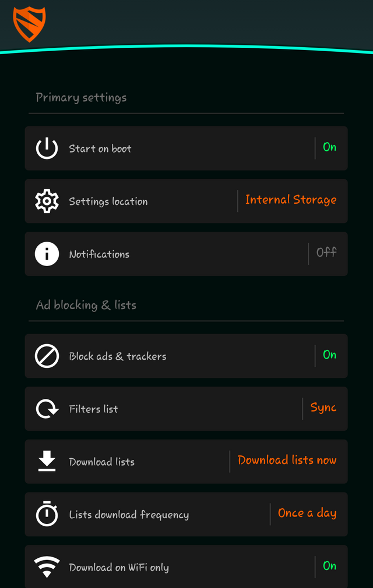Screen dimensions: 373x588
Task: Click Download lists now
Action: [x=287, y=460]
